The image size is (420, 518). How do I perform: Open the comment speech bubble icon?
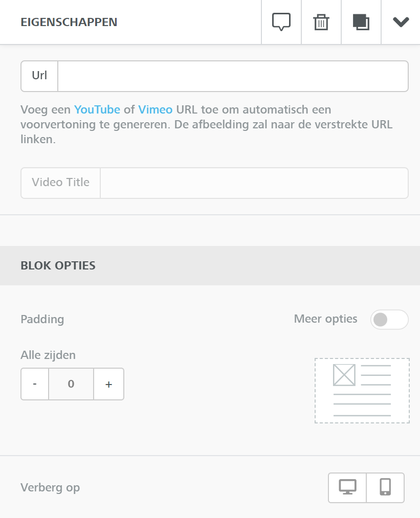coord(281,22)
